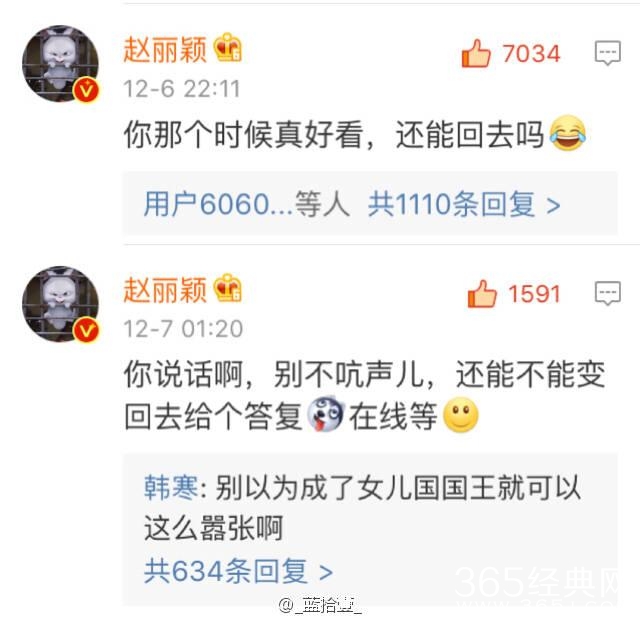Click the verified V badge on first avatar
This screenshot has width=640, height=621.
click(86, 90)
